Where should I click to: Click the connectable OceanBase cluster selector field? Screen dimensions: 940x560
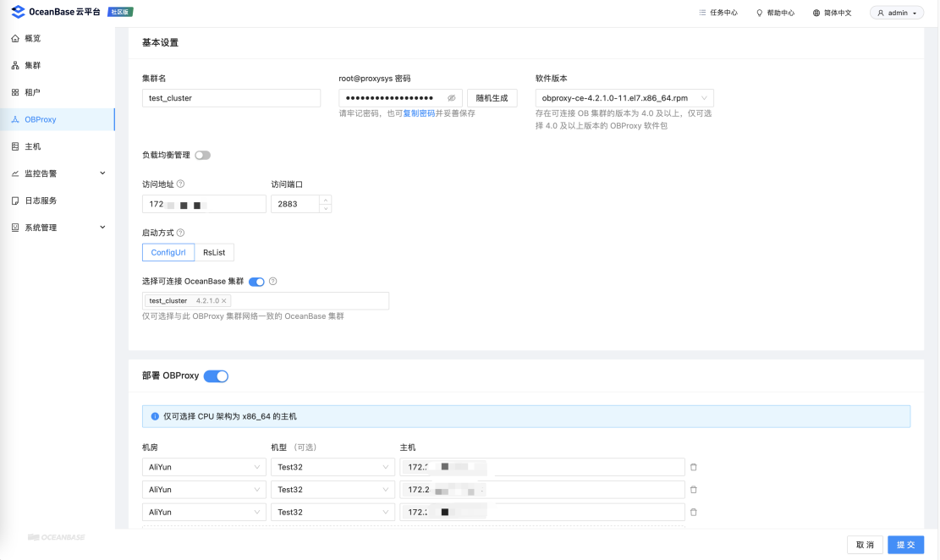pyautogui.click(x=266, y=301)
